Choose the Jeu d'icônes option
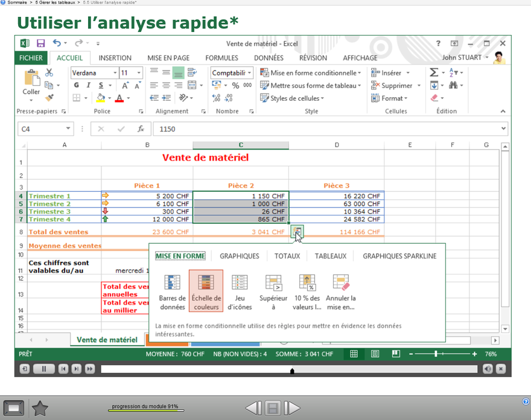The image size is (531, 420). pos(240,291)
